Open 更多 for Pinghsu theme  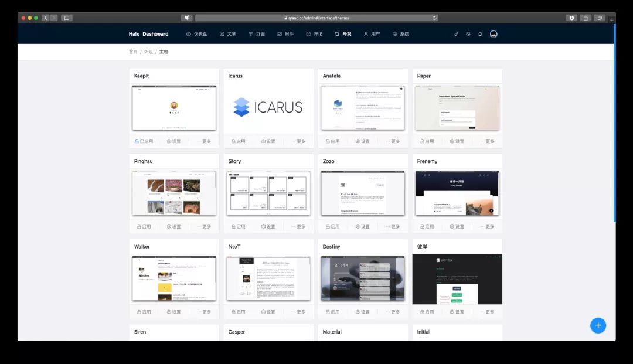click(205, 227)
